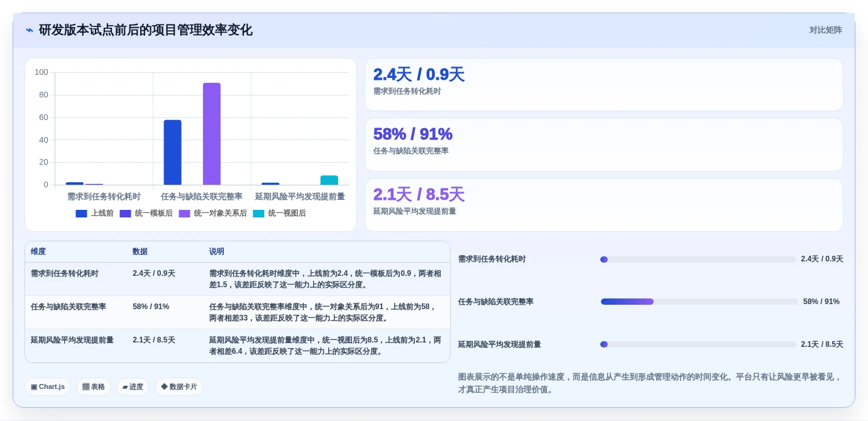Screen dimensions: 868x421
Task: Click the tall purple 91 bar in chart
Action: pos(212,134)
